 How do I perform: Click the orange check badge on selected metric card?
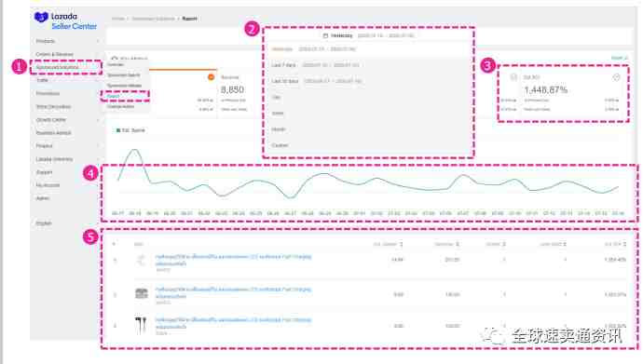click(211, 77)
